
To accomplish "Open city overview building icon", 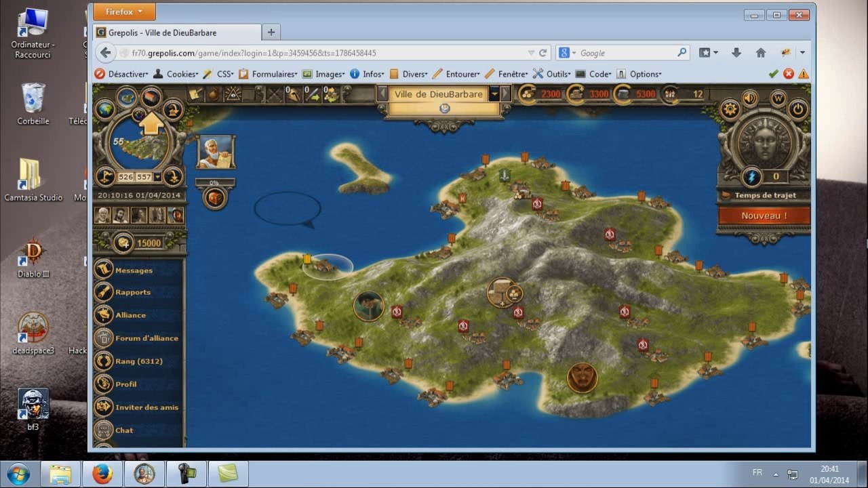I will click(151, 97).
